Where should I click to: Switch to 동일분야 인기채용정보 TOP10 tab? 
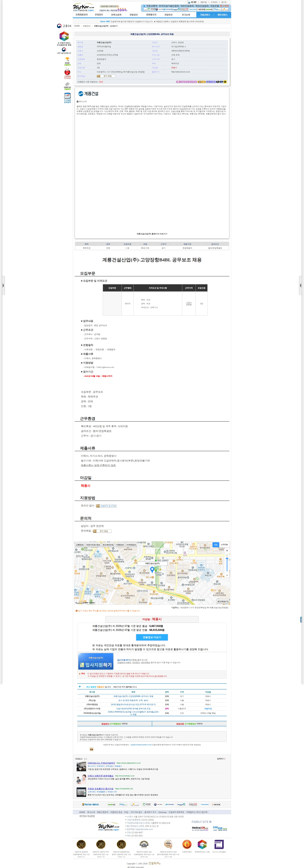tap(115, 723)
